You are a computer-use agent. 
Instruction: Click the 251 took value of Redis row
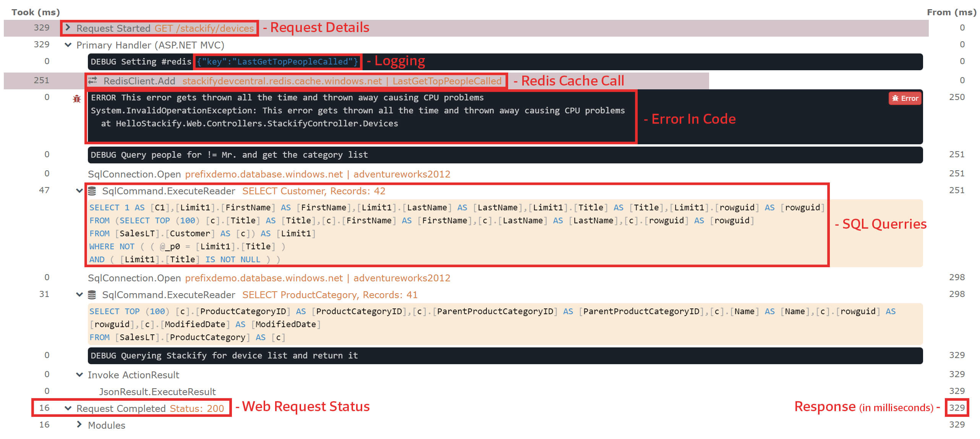coord(41,81)
